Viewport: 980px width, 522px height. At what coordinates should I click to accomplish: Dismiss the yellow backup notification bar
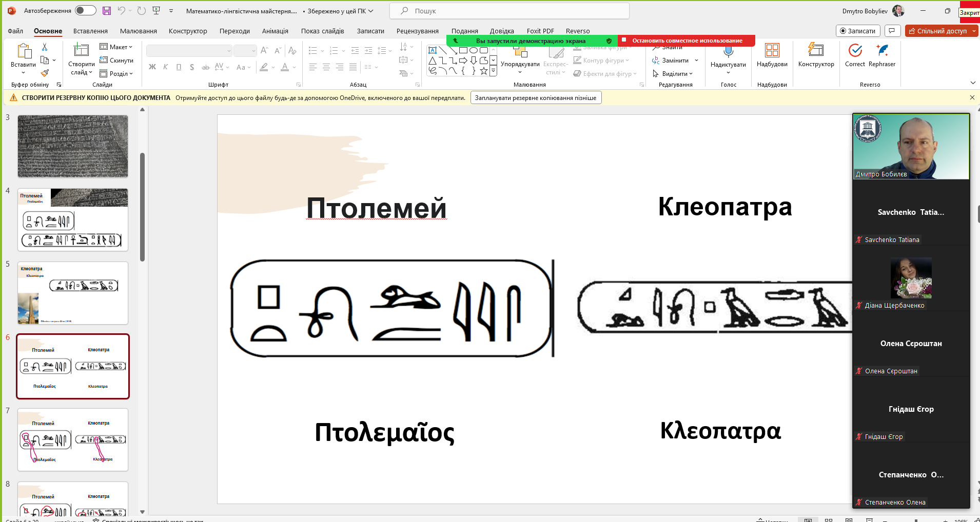(972, 97)
